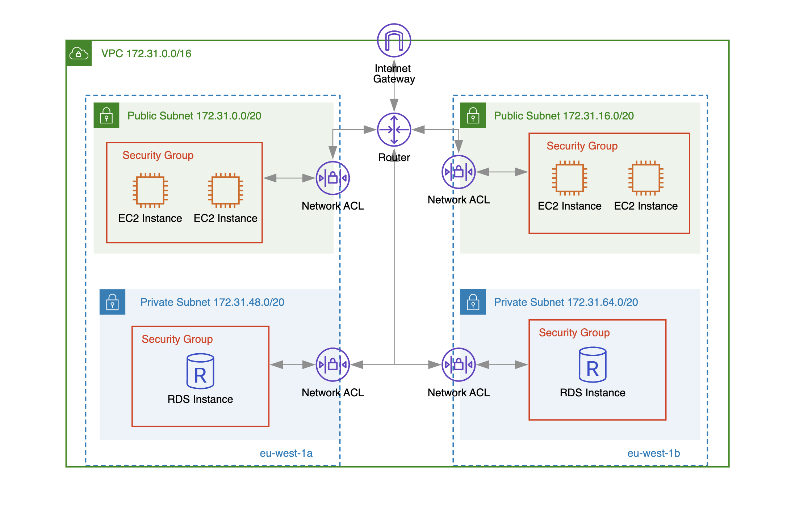Select the Private Subnet 172.31.48.0/20 title
Viewport: 812px width, 506px height.
tap(212, 302)
